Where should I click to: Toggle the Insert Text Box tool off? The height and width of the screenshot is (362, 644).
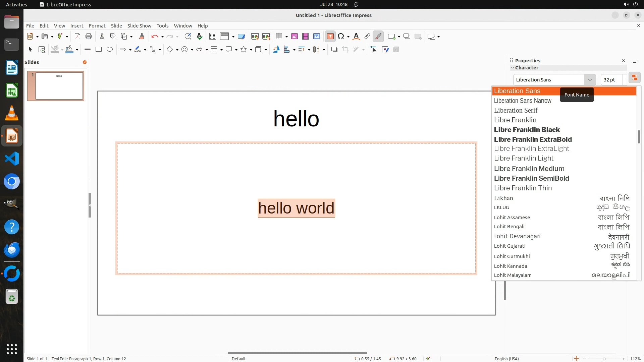pos(330,37)
